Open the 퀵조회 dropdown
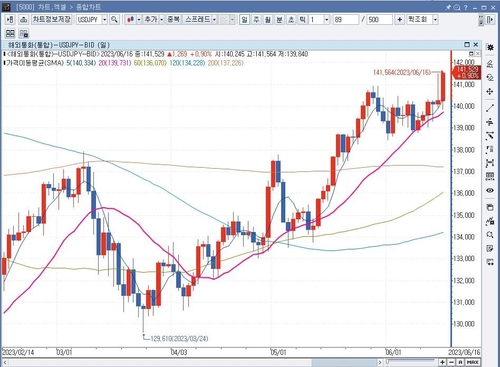Screen dimensions: 500x367 coord(435,20)
